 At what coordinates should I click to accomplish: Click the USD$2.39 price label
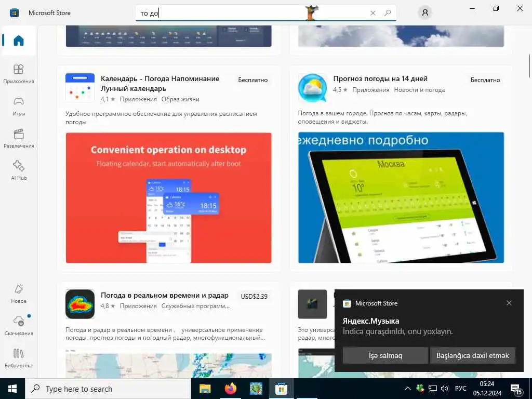coord(254,297)
